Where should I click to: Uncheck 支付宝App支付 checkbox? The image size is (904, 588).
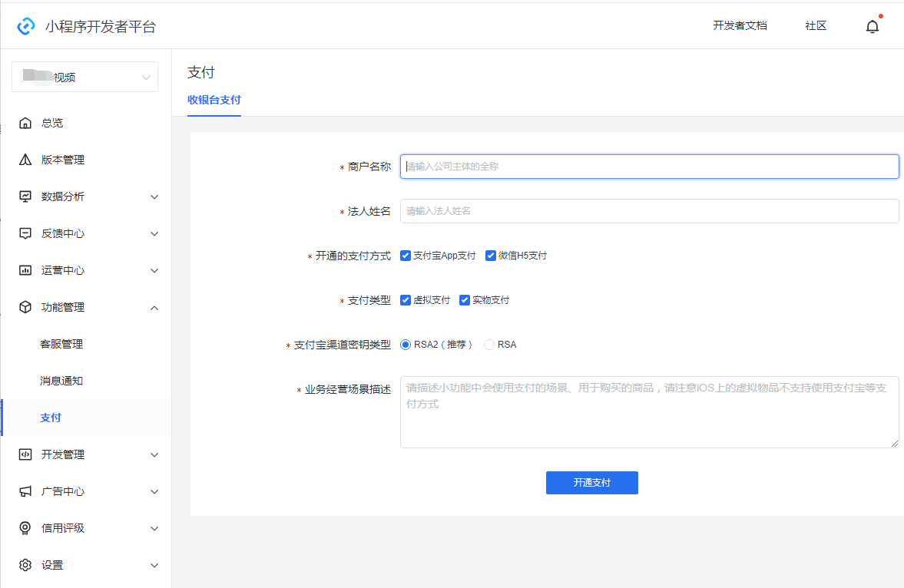(x=406, y=256)
